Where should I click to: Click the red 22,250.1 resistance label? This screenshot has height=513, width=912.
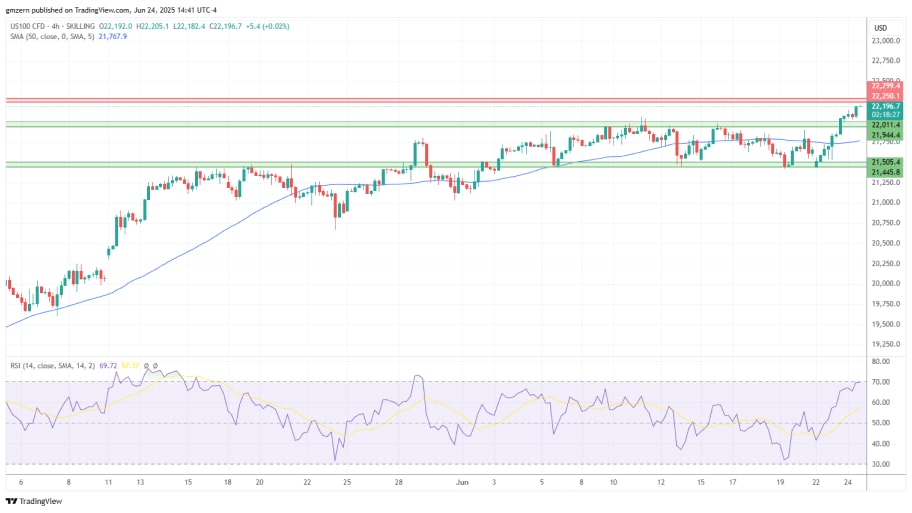885,96
